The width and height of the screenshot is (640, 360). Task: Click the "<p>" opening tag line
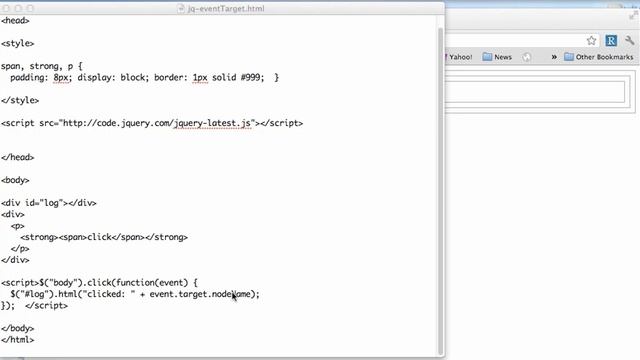click(x=18, y=226)
